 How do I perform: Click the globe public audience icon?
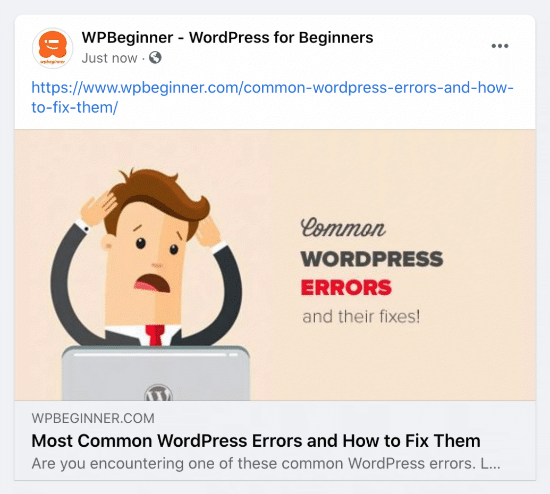click(155, 58)
